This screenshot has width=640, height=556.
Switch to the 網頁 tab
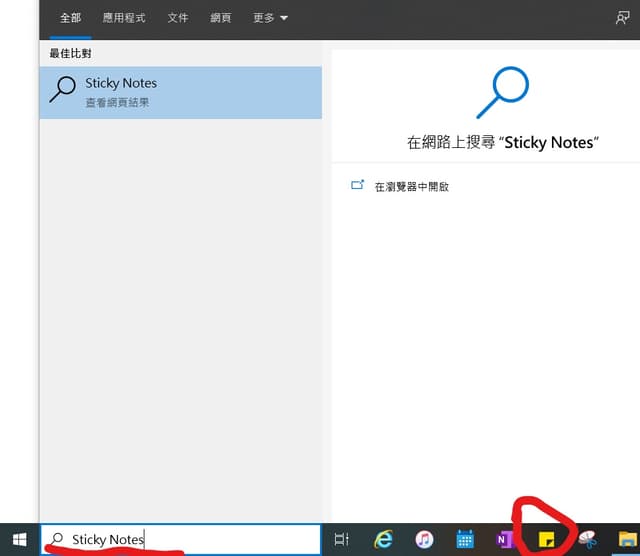[x=220, y=18]
